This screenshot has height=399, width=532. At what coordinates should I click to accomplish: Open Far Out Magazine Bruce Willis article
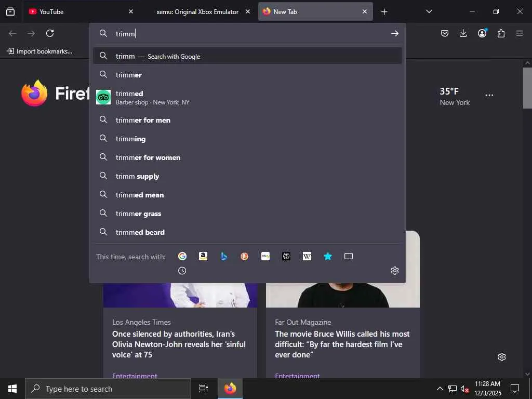pyautogui.click(x=342, y=344)
